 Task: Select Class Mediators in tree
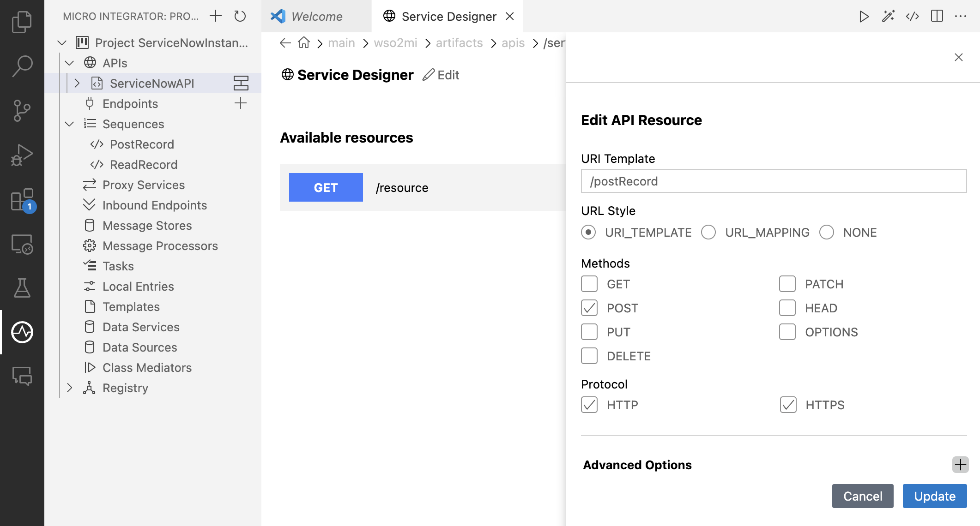pos(147,367)
